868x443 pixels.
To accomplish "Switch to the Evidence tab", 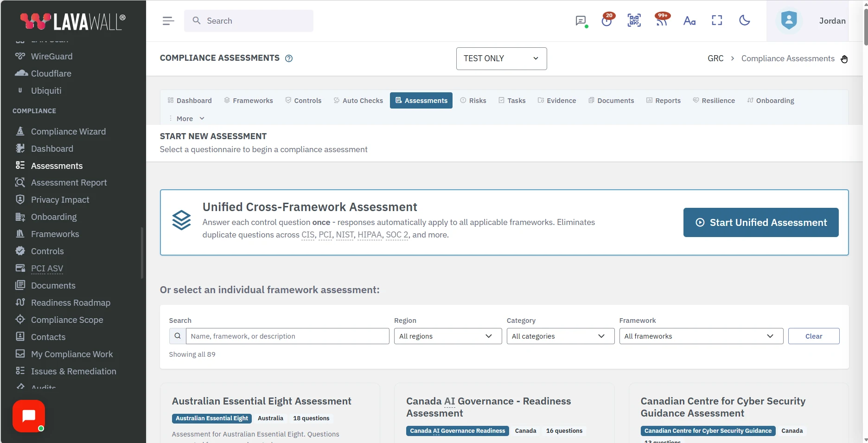I will coord(557,101).
